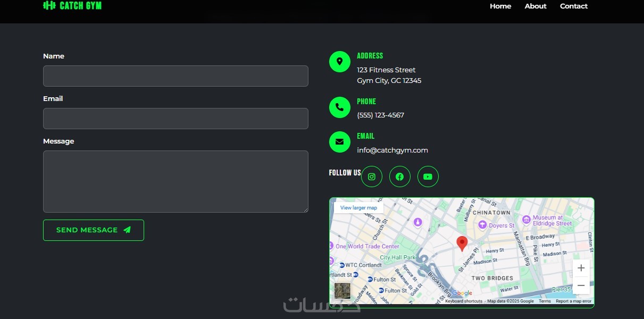Click the 123 Fitness Street address line
The image size is (644, 319).
tap(386, 70)
